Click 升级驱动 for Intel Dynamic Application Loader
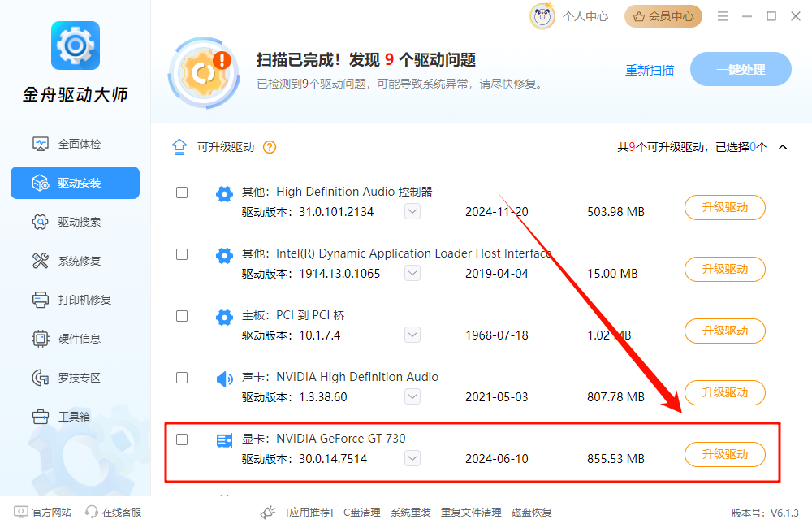This screenshot has width=812, height=528. (x=724, y=270)
